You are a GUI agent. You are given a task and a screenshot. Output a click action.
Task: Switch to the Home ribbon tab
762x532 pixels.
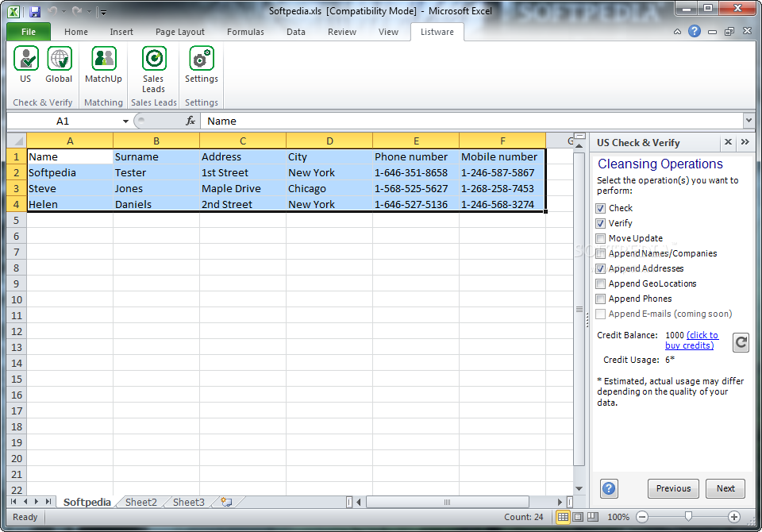tap(76, 32)
